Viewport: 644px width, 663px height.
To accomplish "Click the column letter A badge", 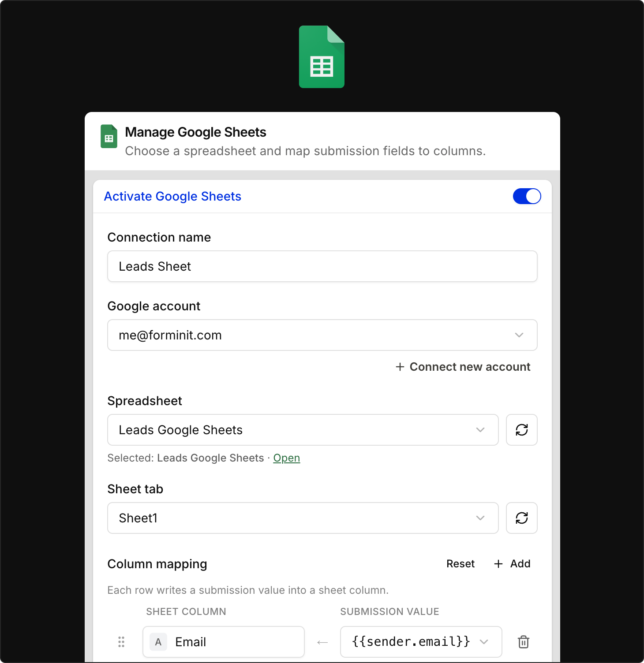I will tap(158, 642).
